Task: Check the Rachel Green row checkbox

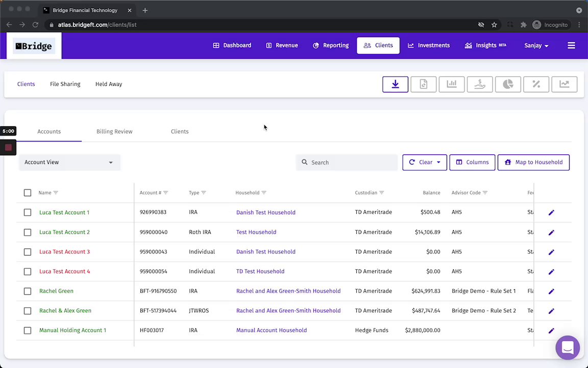Action: pyautogui.click(x=28, y=291)
